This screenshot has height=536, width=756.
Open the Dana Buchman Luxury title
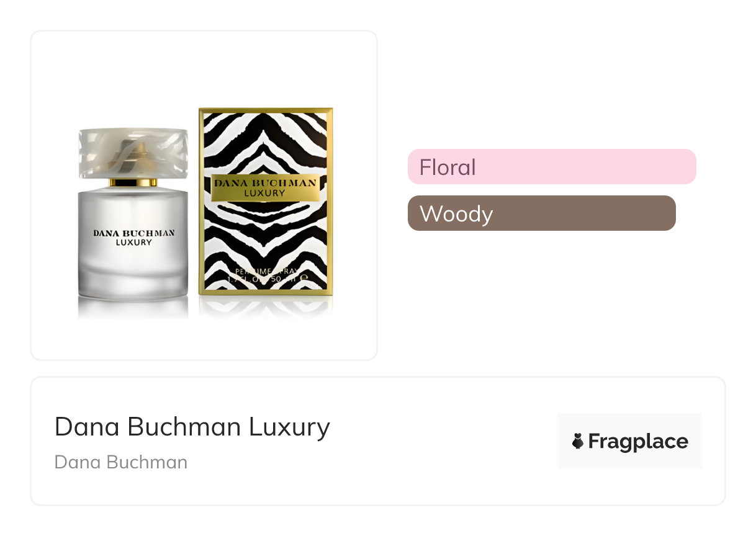(192, 427)
